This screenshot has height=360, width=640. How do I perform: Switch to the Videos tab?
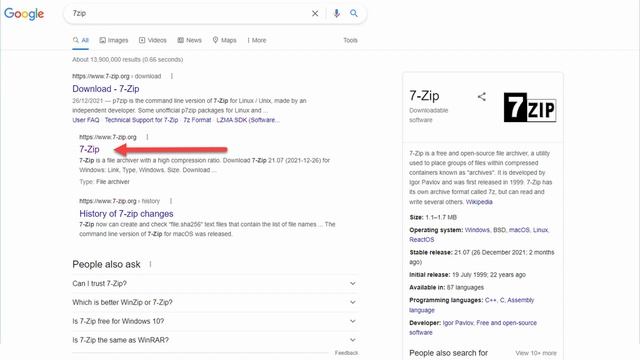pyautogui.click(x=153, y=40)
